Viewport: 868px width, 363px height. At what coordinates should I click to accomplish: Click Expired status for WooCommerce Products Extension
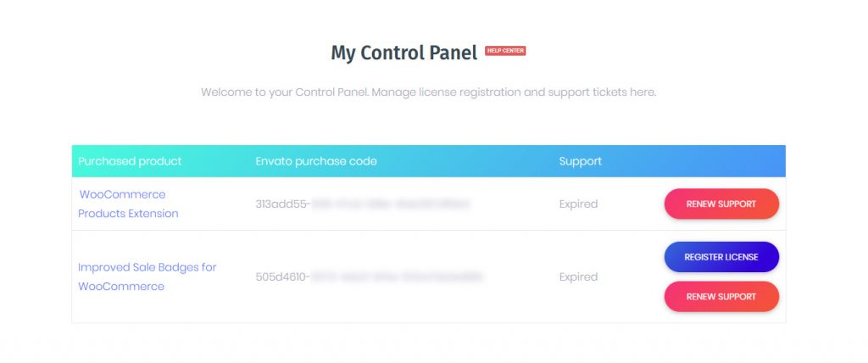click(578, 204)
